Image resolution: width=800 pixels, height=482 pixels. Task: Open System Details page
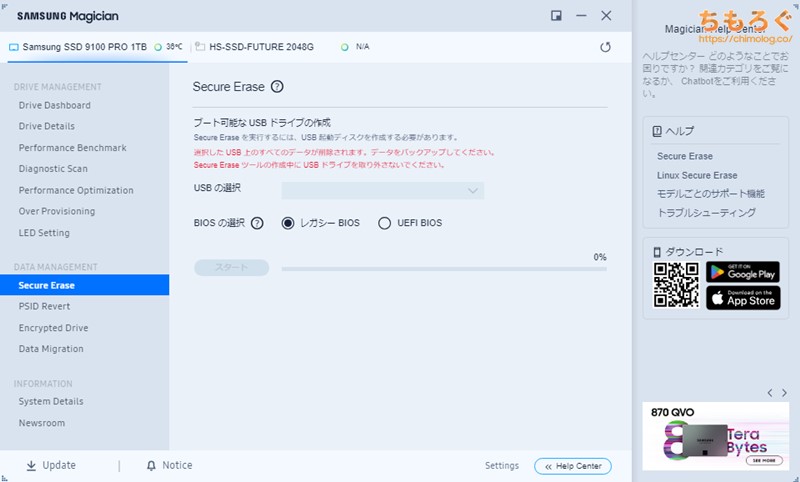coord(51,401)
